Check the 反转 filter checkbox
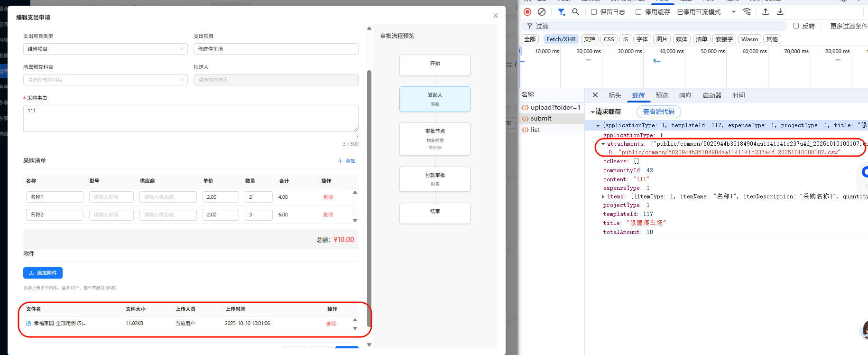 [796, 26]
